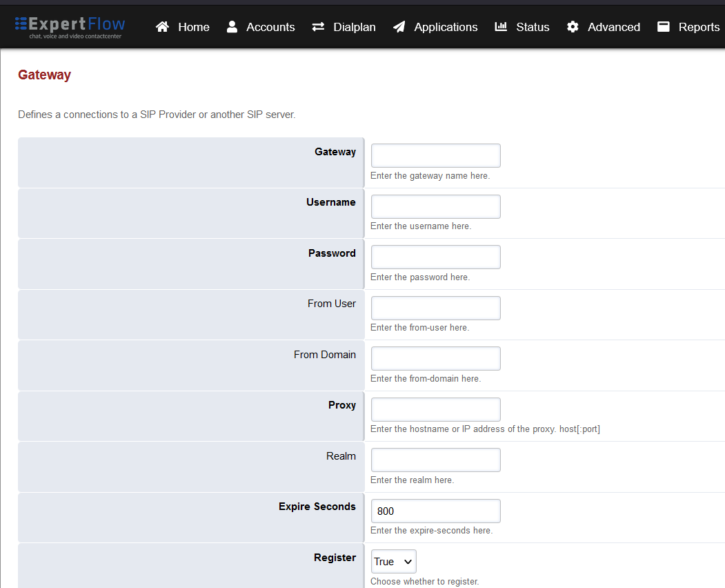
Task: Click the Reports icon
Action: [x=664, y=27]
